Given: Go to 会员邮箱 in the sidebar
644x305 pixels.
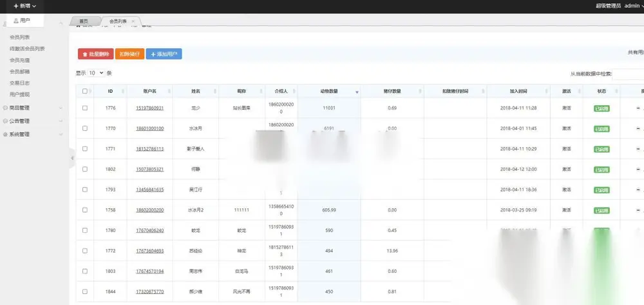Looking at the screenshot, I should tap(20, 72).
